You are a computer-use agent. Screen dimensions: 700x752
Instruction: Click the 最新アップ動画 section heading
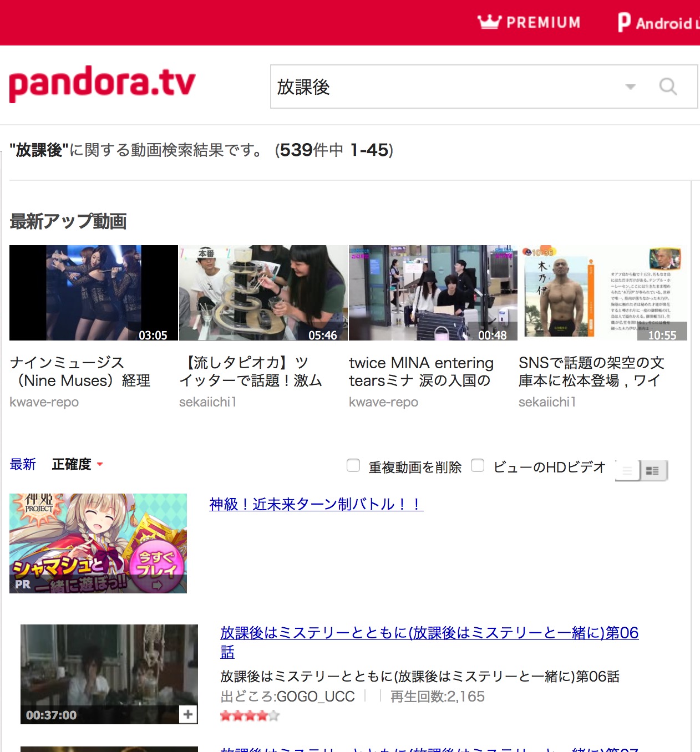(x=68, y=221)
